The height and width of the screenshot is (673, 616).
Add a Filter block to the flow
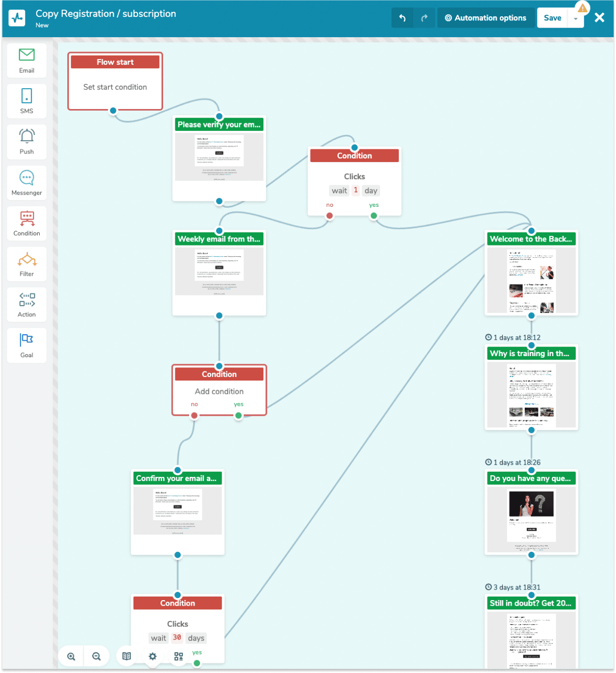coord(26,263)
